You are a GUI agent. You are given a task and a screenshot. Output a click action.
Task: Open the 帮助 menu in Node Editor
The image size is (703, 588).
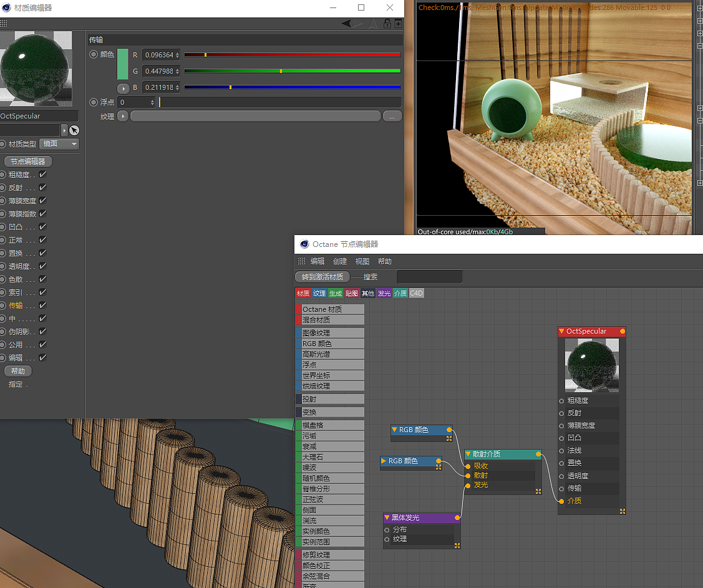coord(385,261)
